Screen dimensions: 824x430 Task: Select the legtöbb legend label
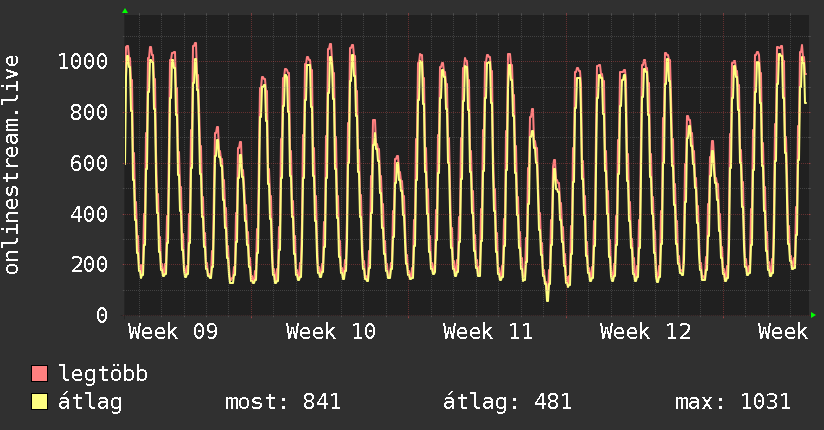[x=104, y=374]
